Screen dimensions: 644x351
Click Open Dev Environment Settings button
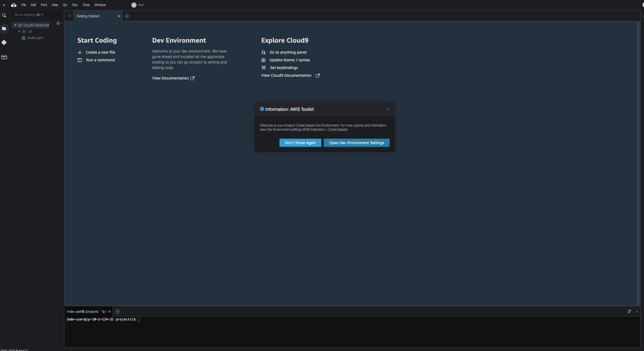tap(356, 143)
